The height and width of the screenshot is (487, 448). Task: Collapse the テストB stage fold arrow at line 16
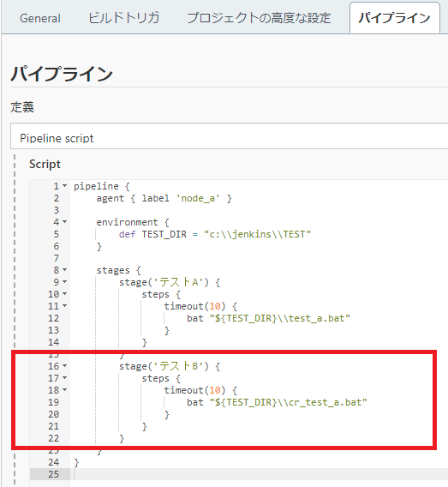(x=64, y=366)
